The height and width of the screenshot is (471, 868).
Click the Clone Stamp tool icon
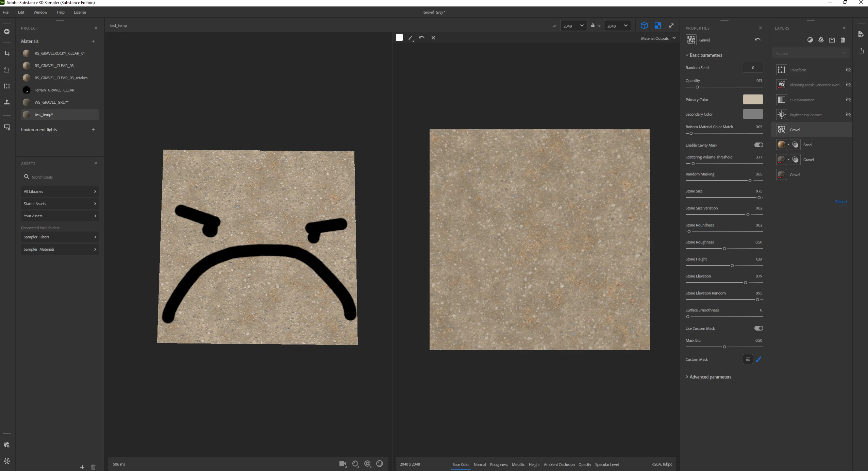pyautogui.click(x=6, y=102)
